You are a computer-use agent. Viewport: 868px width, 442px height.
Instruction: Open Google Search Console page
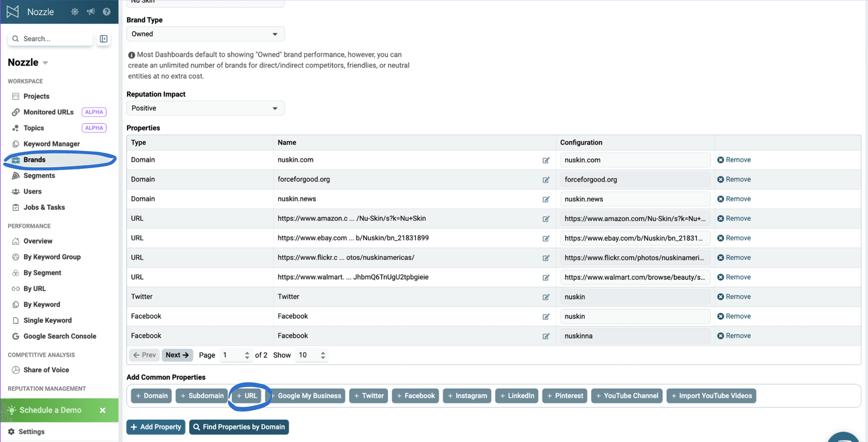[60, 336]
